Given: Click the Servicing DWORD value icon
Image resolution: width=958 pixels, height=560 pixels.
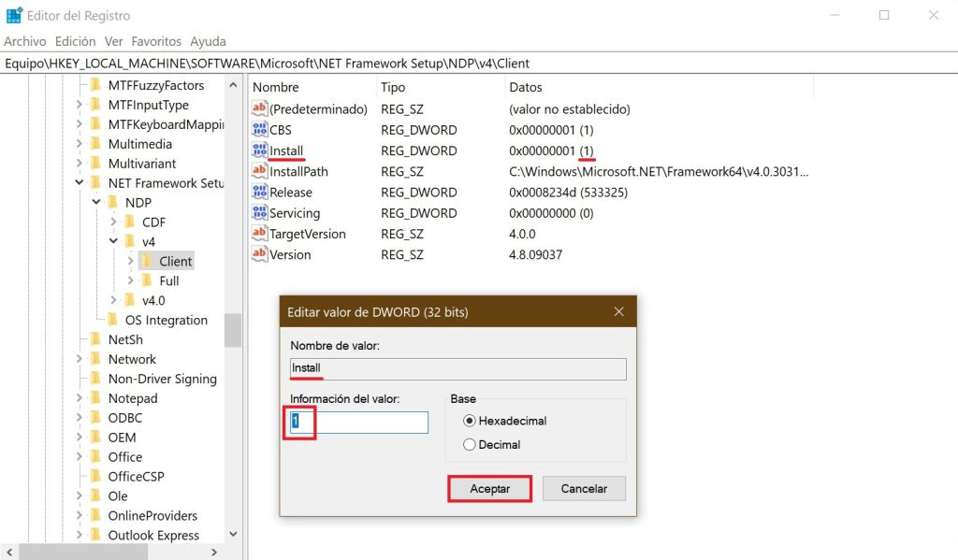Looking at the screenshot, I should click(259, 212).
